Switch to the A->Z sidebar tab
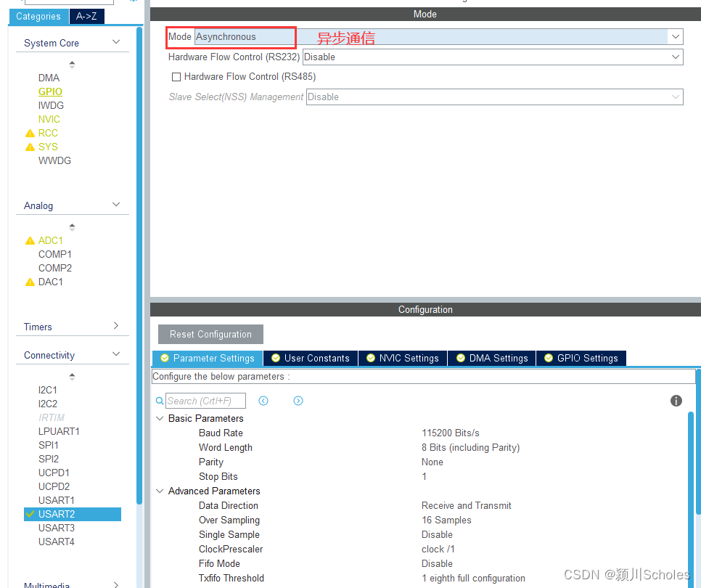701x588 pixels. click(x=86, y=16)
